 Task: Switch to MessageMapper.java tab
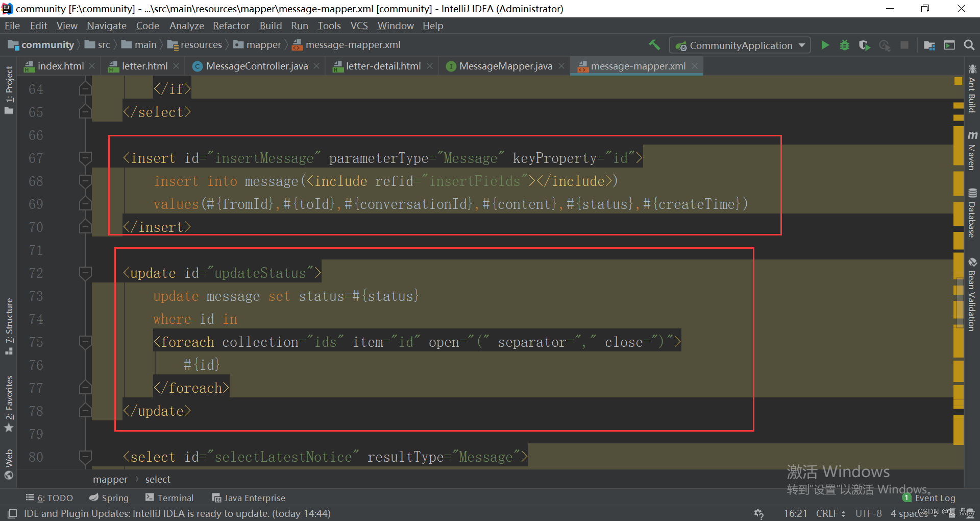click(505, 66)
